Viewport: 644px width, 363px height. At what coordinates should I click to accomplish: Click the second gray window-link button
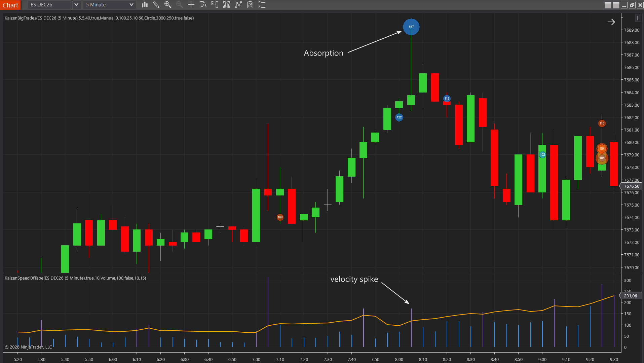[616, 5]
